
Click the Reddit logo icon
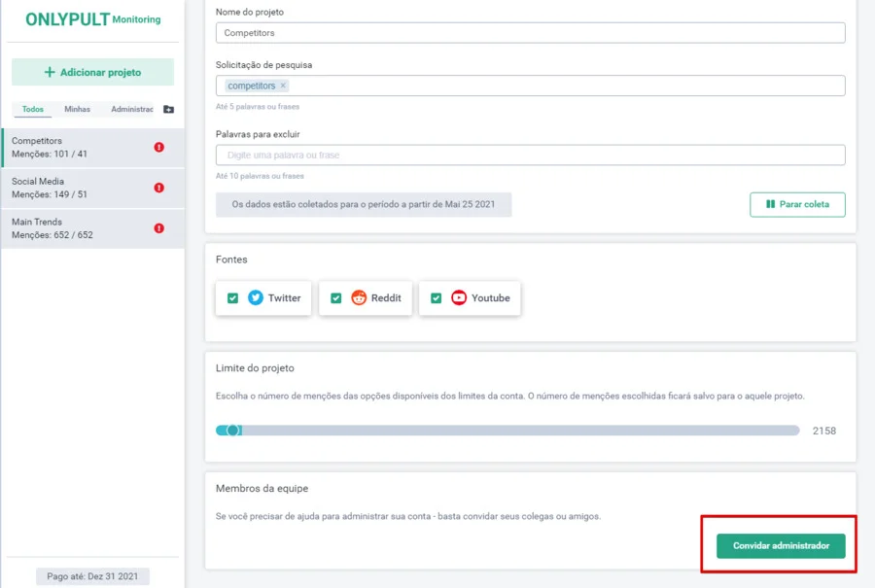click(x=359, y=298)
